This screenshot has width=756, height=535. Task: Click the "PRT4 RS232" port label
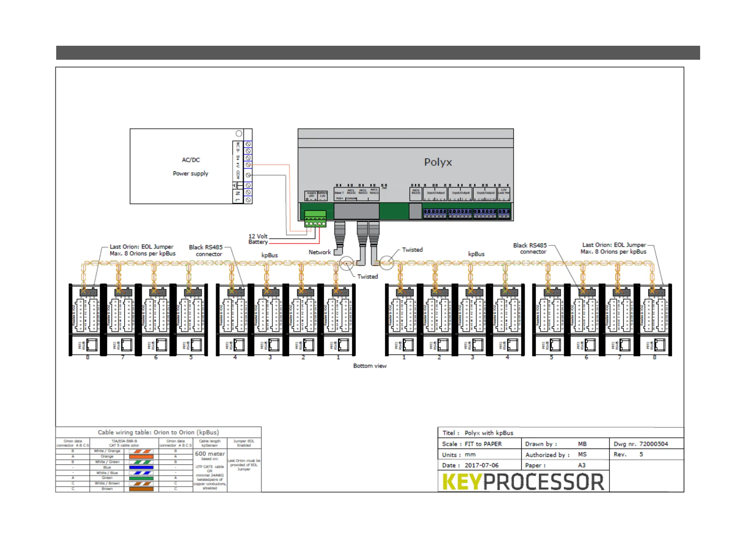416,191
